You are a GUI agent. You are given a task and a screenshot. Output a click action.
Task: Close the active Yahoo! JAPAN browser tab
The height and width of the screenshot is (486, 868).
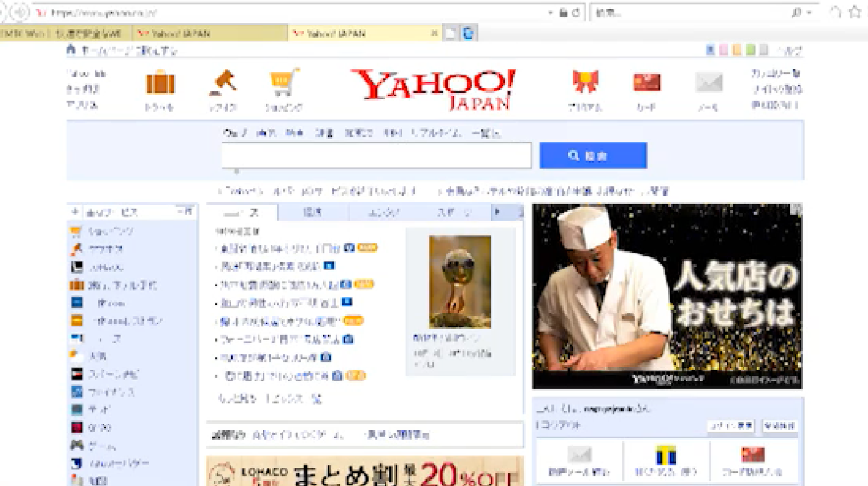pos(434,33)
